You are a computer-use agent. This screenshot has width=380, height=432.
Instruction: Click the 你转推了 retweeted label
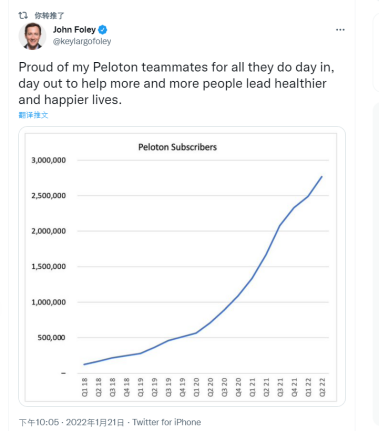49,15
